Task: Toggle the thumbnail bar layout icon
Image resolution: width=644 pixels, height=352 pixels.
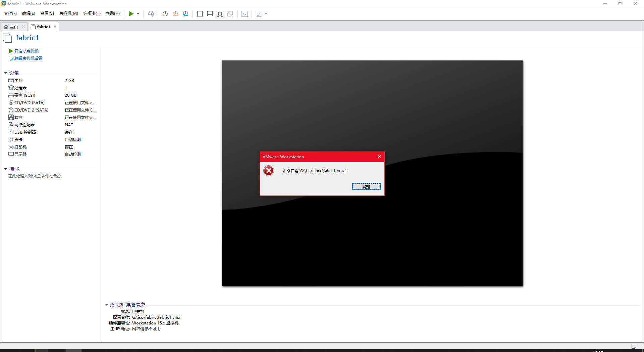Action: pos(210,14)
